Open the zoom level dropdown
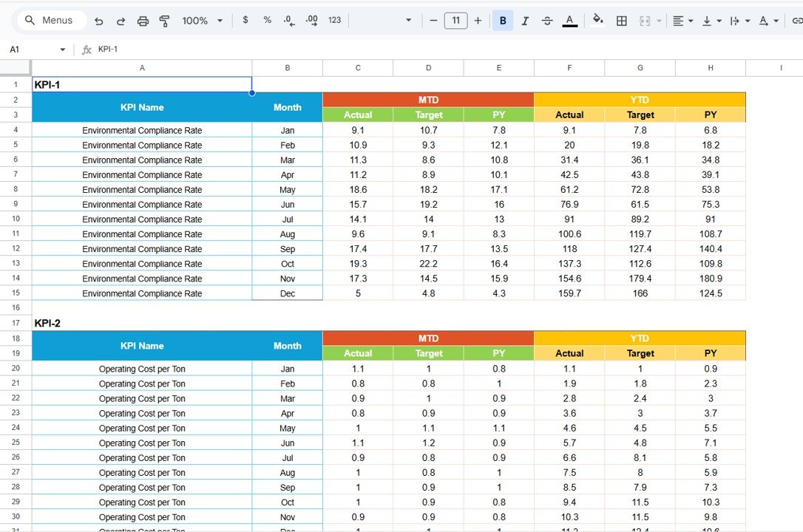Screen dimensions: 803x532 (201, 20)
